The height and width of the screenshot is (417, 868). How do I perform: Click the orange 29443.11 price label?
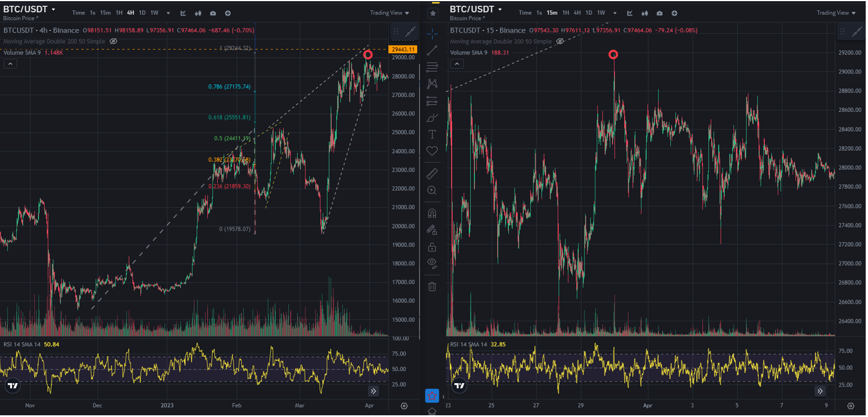[x=402, y=49]
